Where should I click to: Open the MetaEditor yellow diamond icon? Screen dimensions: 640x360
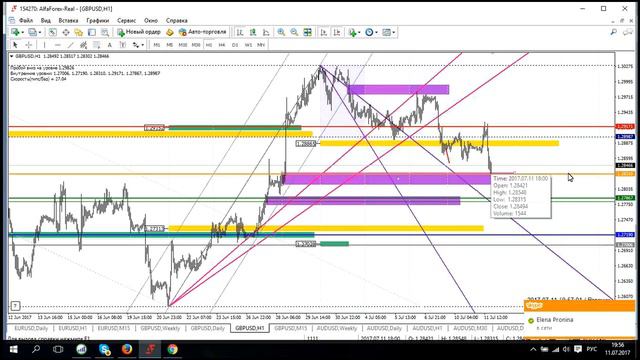[x=170, y=32]
